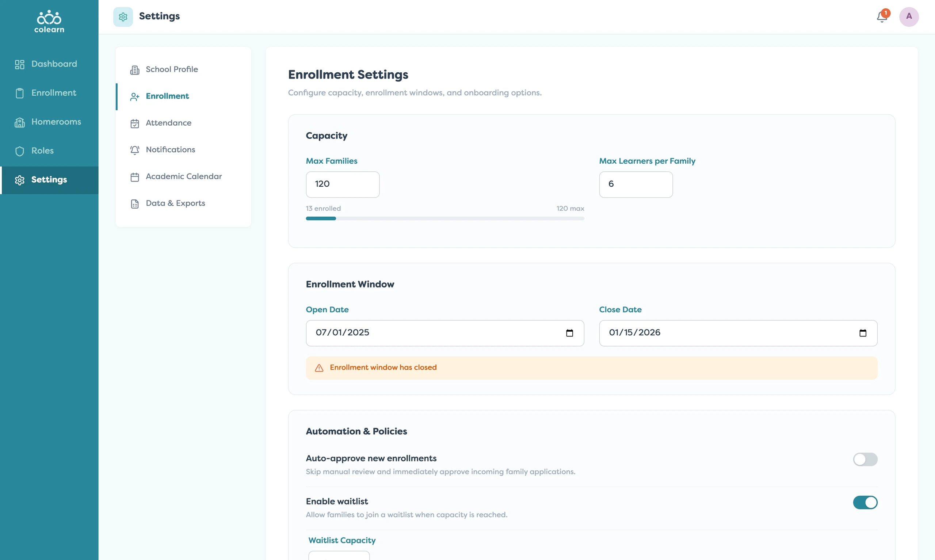The height and width of the screenshot is (560, 935).
Task: Click 'Allow families to join a waitlist' text
Action: click(406, 515)
